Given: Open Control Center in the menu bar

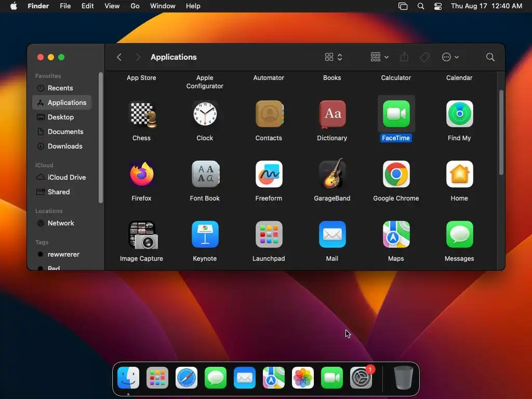Looking at the screenshot, I should pyautogui.click(x=438, y=6).
